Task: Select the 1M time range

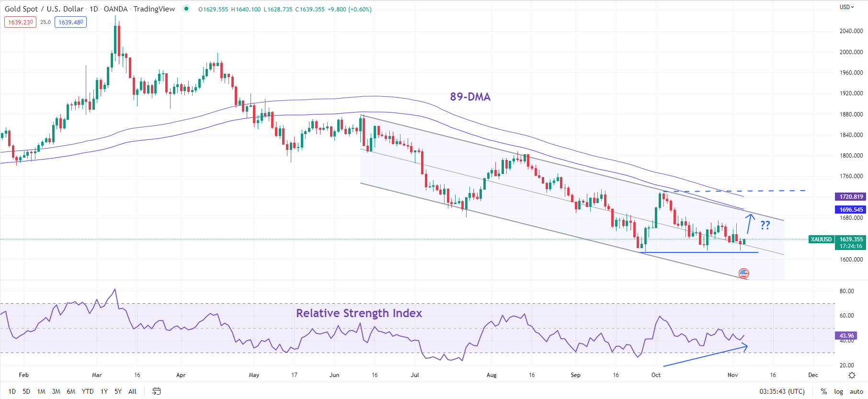Action: click(x=41, y=391)
